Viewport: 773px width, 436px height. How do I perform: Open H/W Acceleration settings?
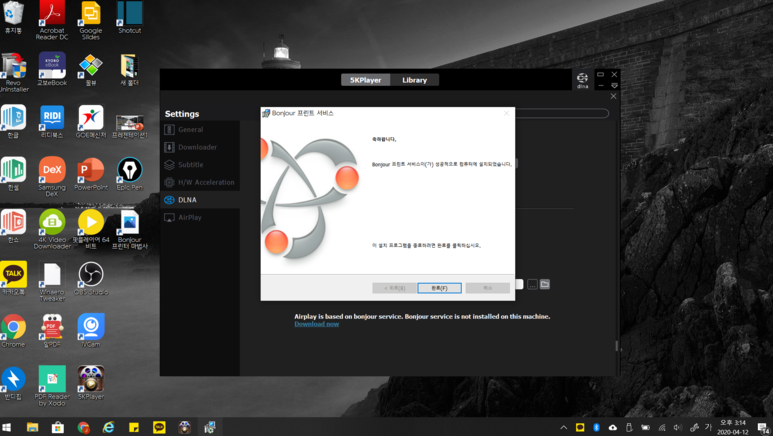[x=200, y=182]
